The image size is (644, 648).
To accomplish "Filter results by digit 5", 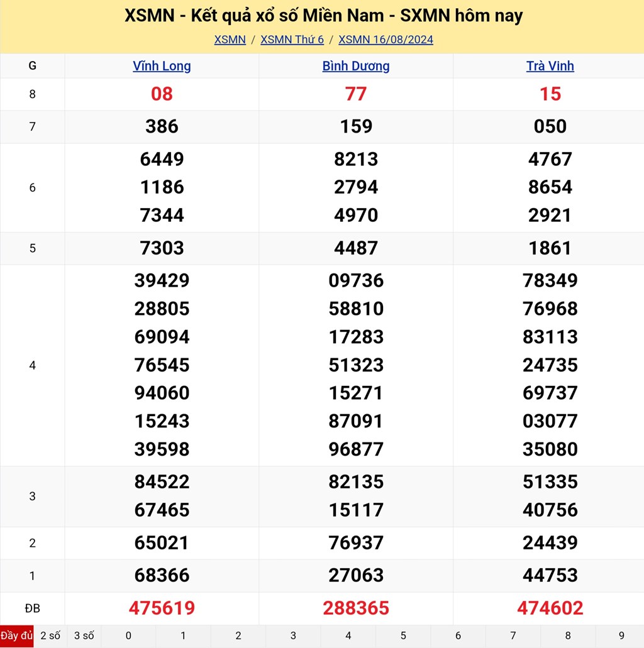I will tap(403, 635).
